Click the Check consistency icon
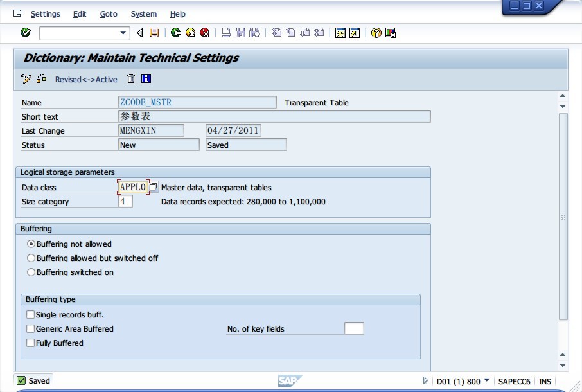582x392 pixels. pos(42,78)
